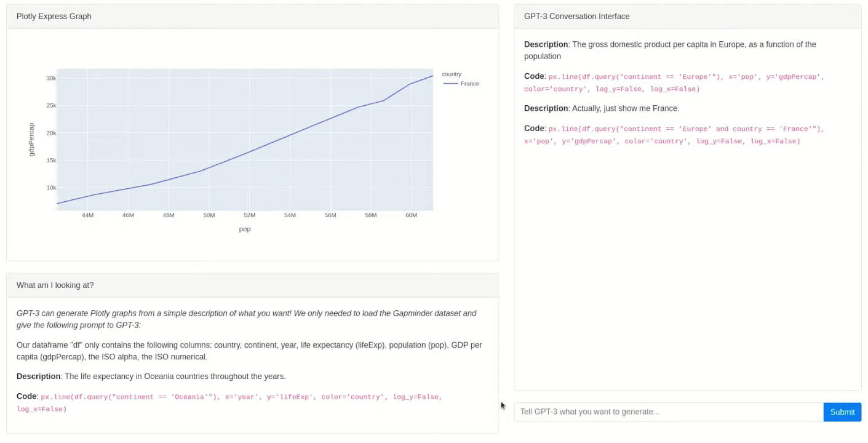
Task: Click the pop x-axis title
Action: (245, 229)
